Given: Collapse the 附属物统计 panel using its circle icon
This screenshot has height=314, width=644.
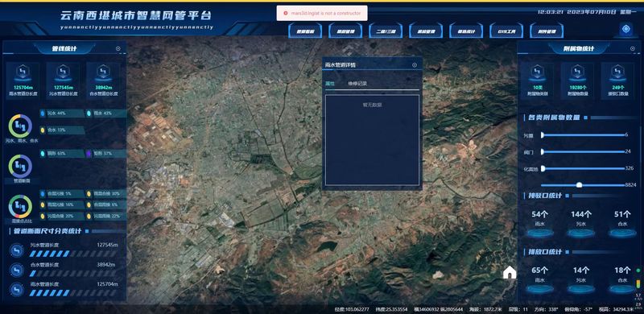Looking at the screenshot, I should [x=633, y=48].
